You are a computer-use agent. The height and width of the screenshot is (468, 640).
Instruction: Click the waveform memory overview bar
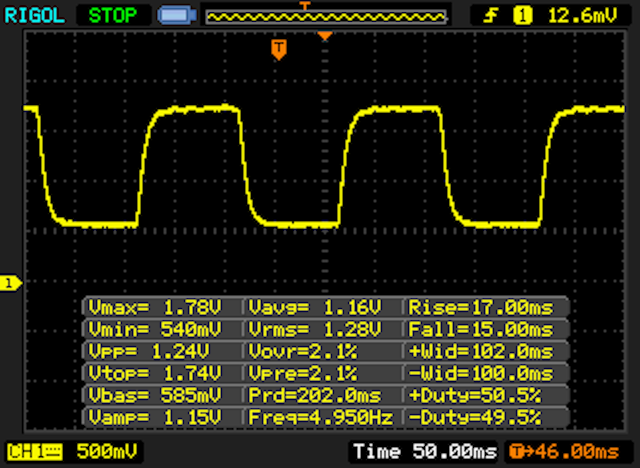coord(326,17)
